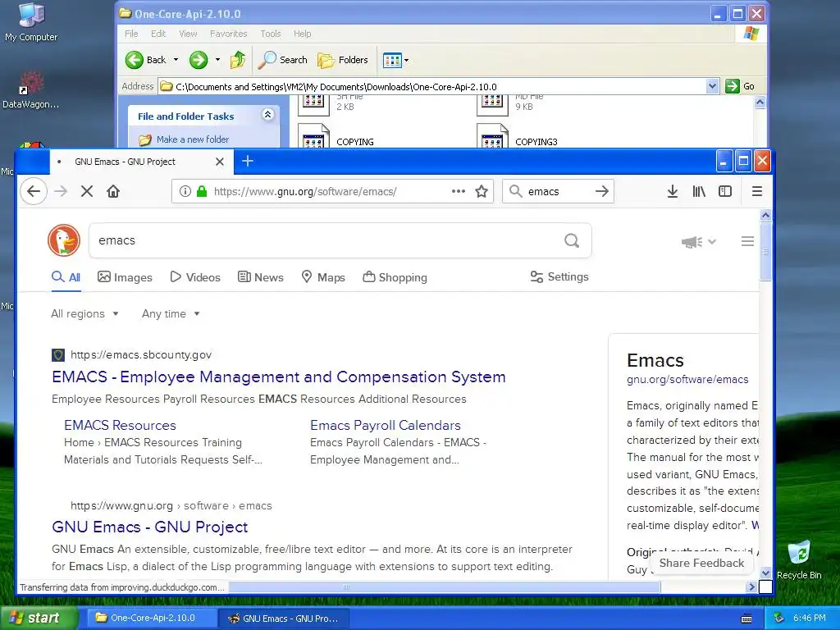Click Explorer Forward green arrow
The image size is (840, 630).
pos(199,60)
